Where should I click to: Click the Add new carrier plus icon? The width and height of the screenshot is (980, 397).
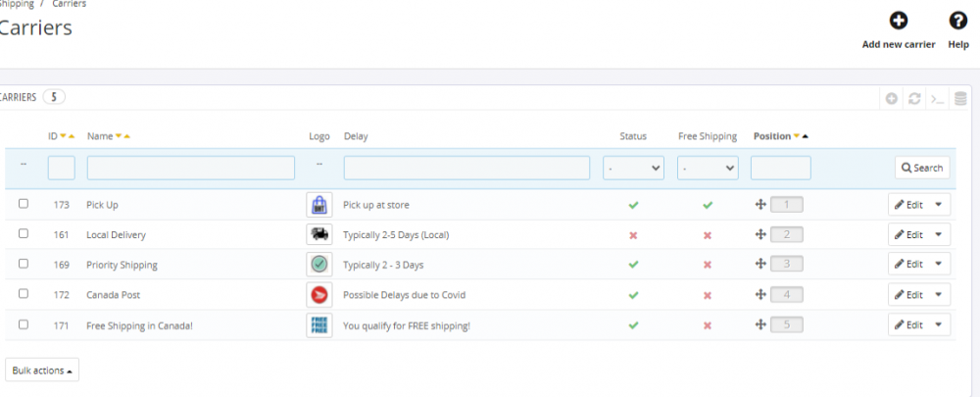898,21
